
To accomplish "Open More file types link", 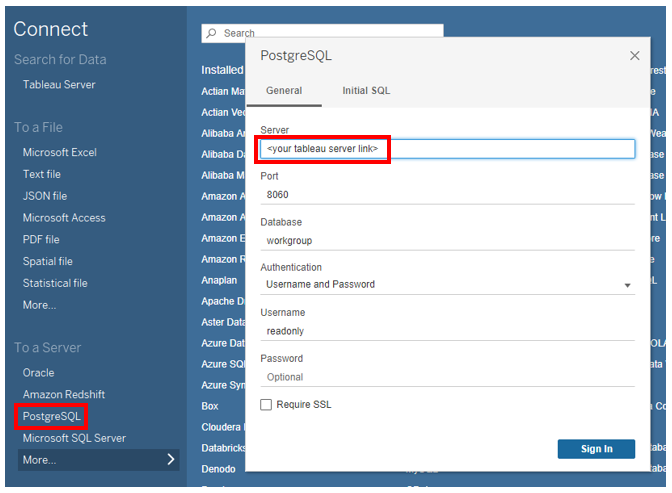I will [x=40, y=305].
